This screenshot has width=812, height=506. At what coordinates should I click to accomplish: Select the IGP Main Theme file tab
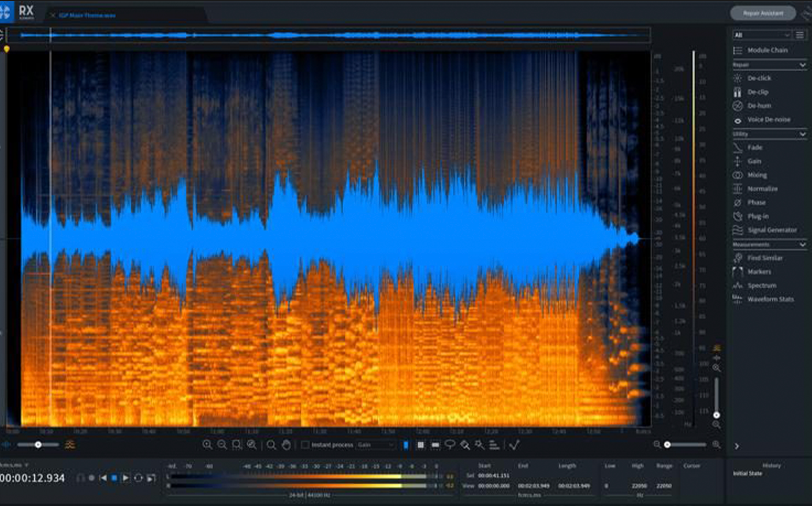click(87, 15)
